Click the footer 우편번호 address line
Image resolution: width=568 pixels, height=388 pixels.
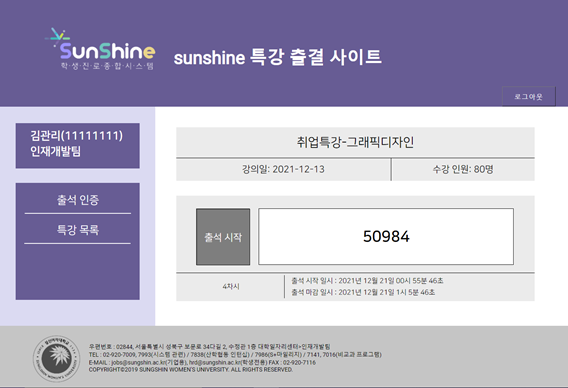pyautogui.click(x=209, y=347)
